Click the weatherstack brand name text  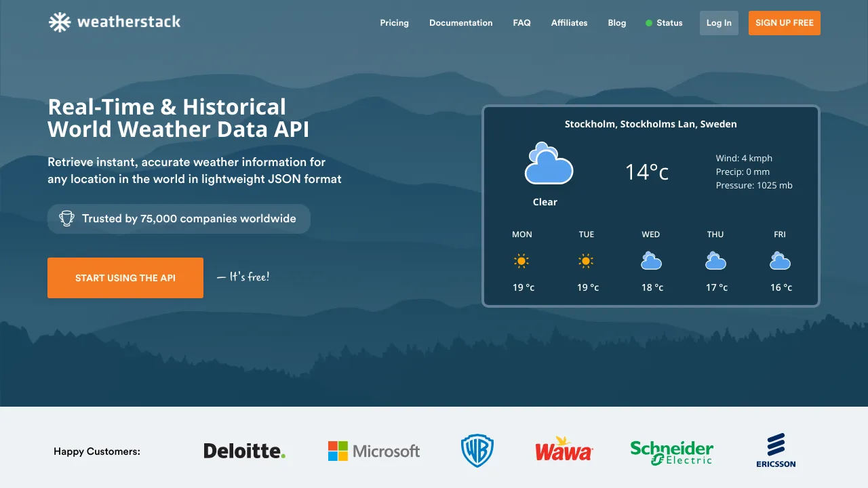[x=129, y=22]
